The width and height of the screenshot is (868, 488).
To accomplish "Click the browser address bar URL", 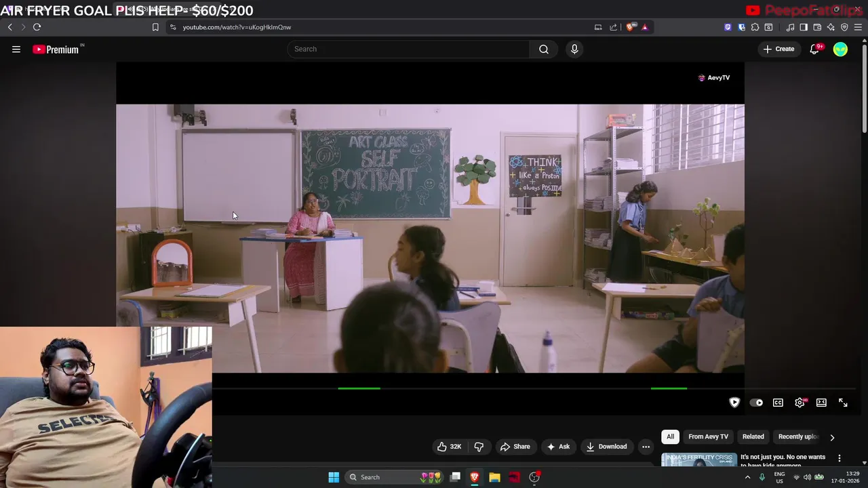I will point(237,27).
